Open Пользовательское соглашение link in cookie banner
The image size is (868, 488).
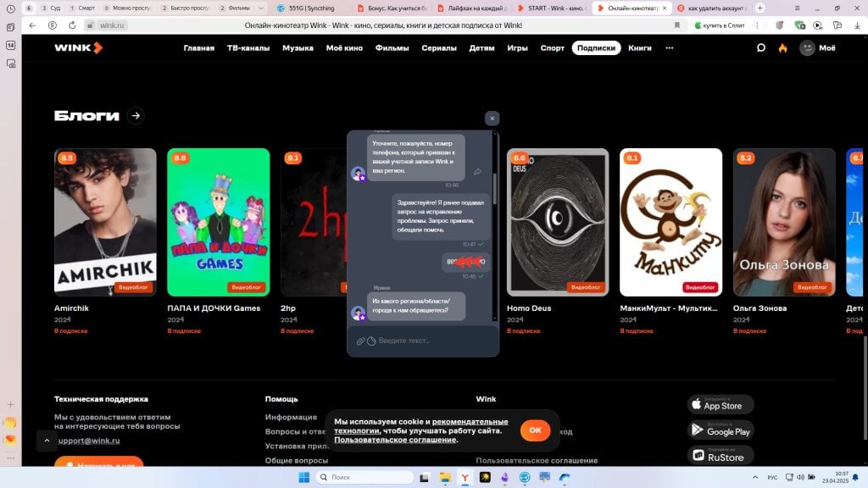click(x=395, y=440)
